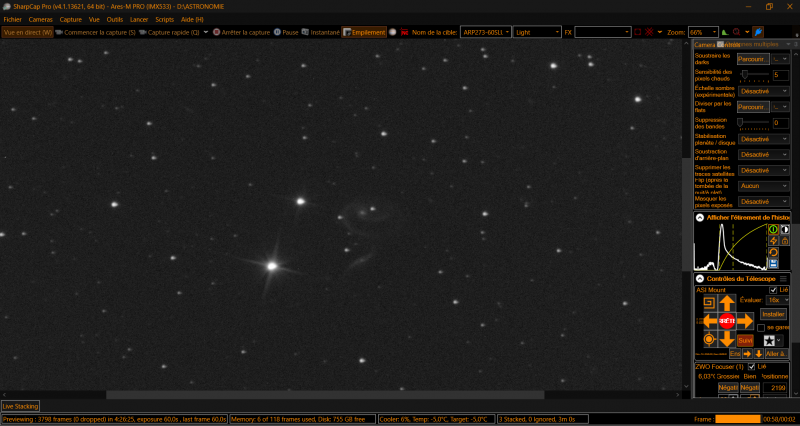The image size is (800, 426).
Task: Click the Empilement button
Action: click(x=364, y=32)
